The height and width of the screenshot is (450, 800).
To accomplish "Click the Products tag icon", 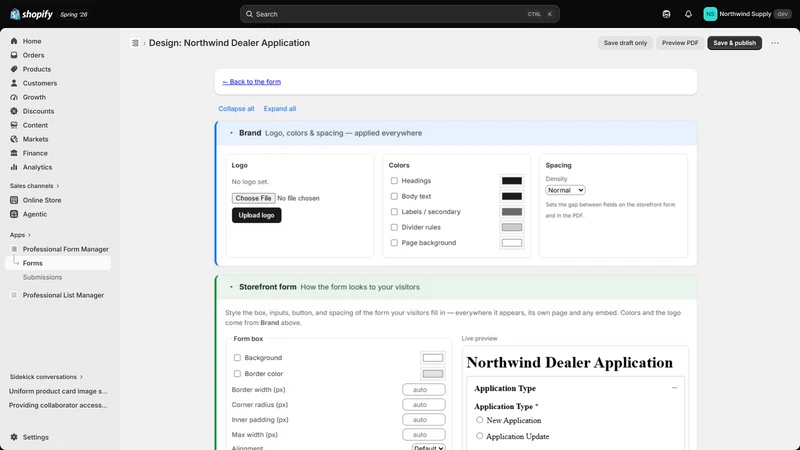I will 14,69.
